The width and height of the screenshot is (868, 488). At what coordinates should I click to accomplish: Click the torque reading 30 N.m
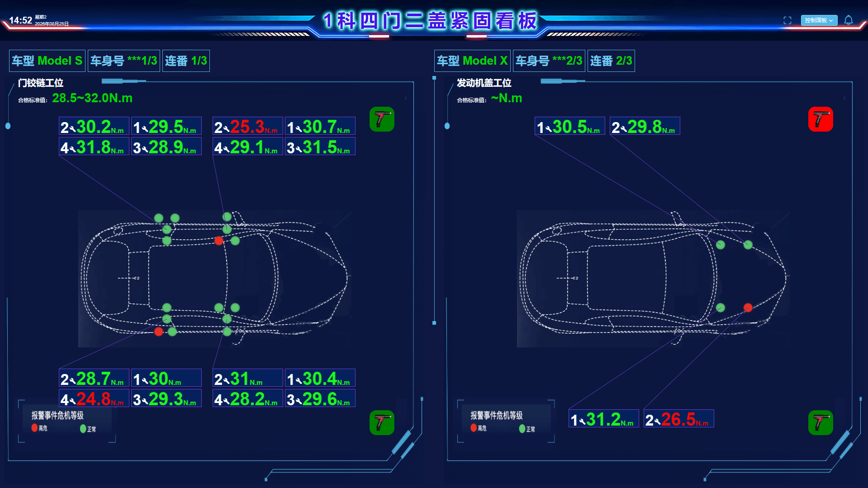(x=166, y=378)
